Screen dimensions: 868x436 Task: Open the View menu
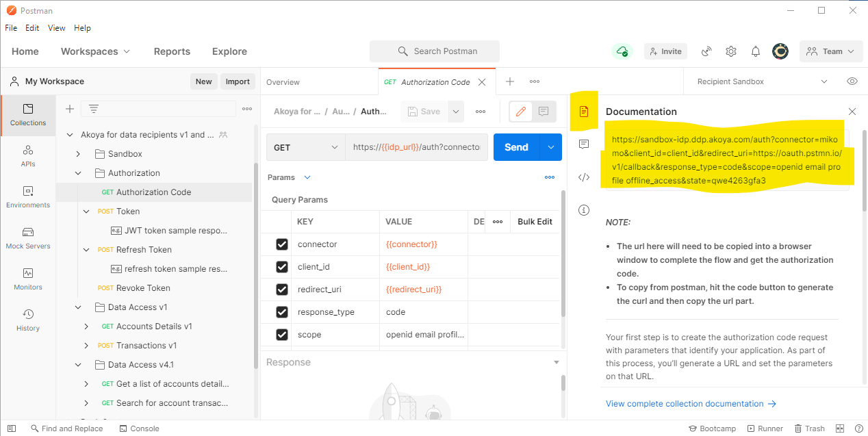click(57, 28)
